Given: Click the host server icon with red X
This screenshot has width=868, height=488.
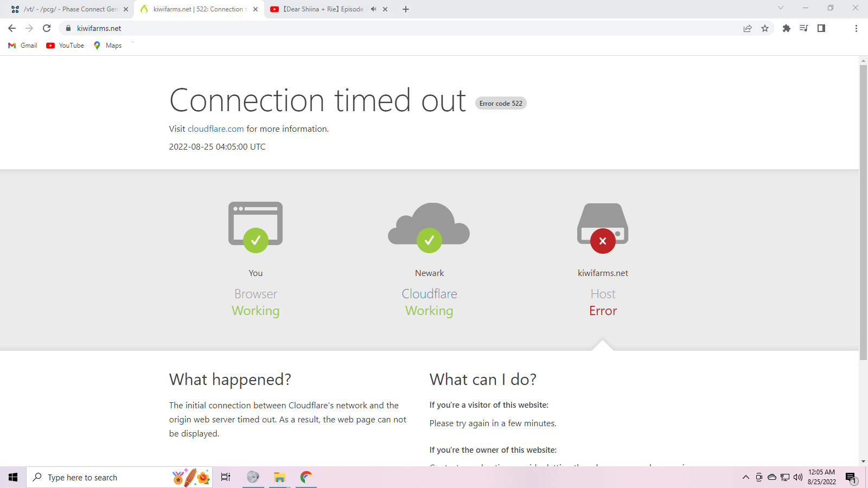Looking at the screenshot, I should (x=603, y=228).
